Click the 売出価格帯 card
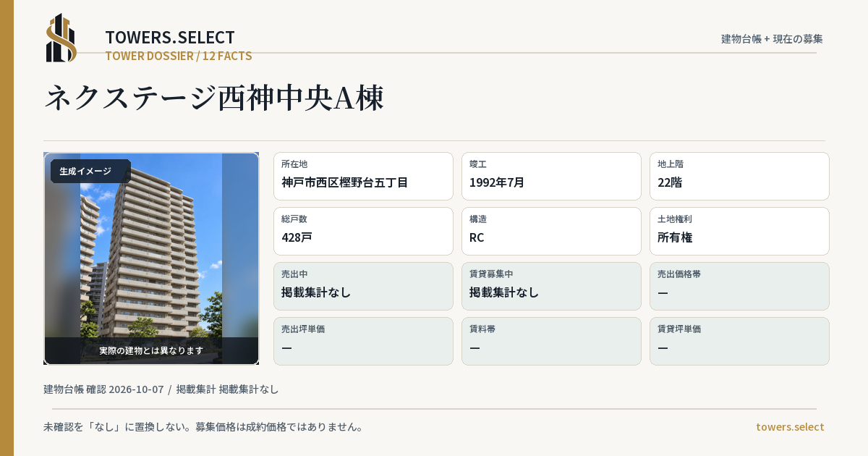This screenshot has width=868, height=456. [x=739, y=286]
